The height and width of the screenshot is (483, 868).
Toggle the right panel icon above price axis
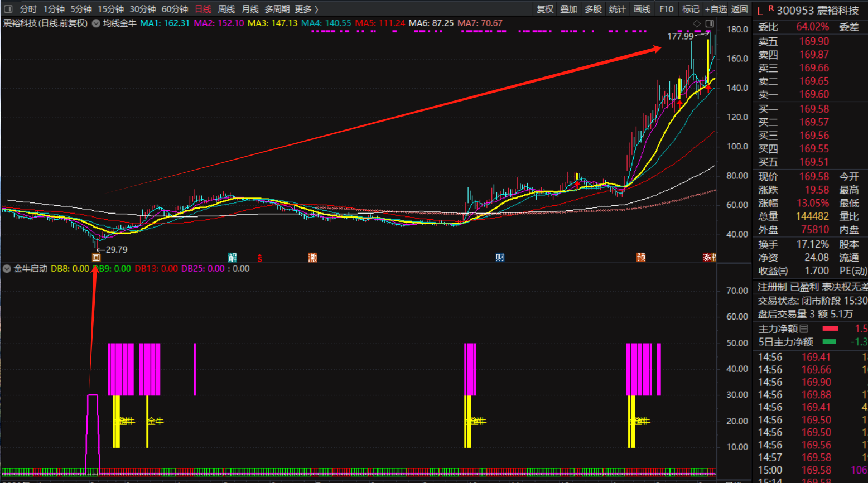tap(710, 23)
